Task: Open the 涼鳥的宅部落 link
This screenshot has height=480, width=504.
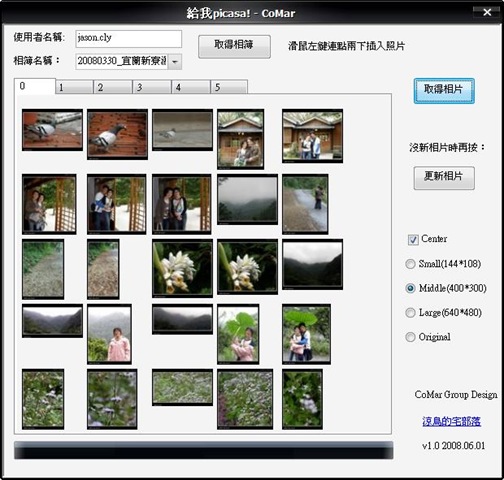Action: point(451,421)
